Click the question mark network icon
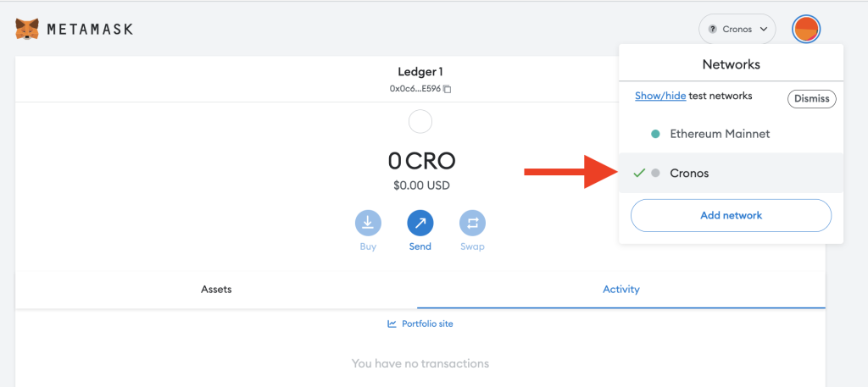Image resolution: width=868 pixels, height=387 pixels. 713,30
